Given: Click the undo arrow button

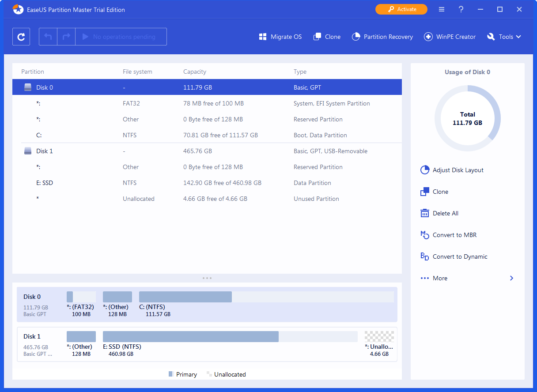Looking at the screenshot, I should pos(48,37).
